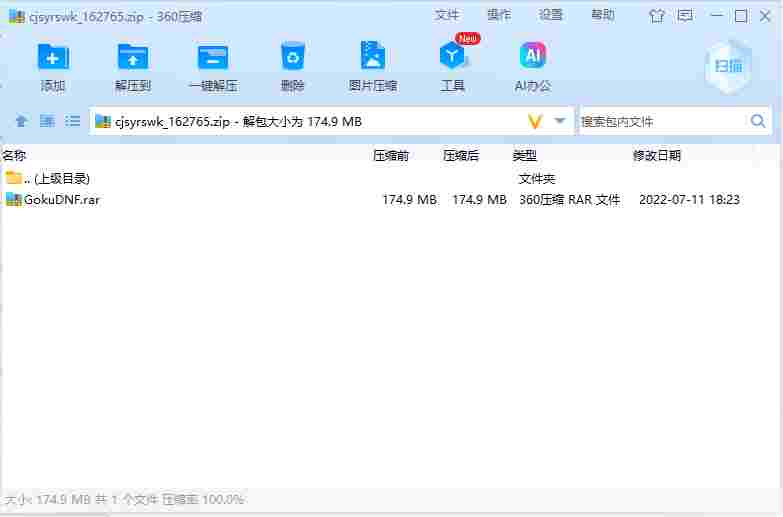Open the 操作 menu
The width and height of the screenshot is (783, 517).
pyautogui.click(x=499, y=15)
